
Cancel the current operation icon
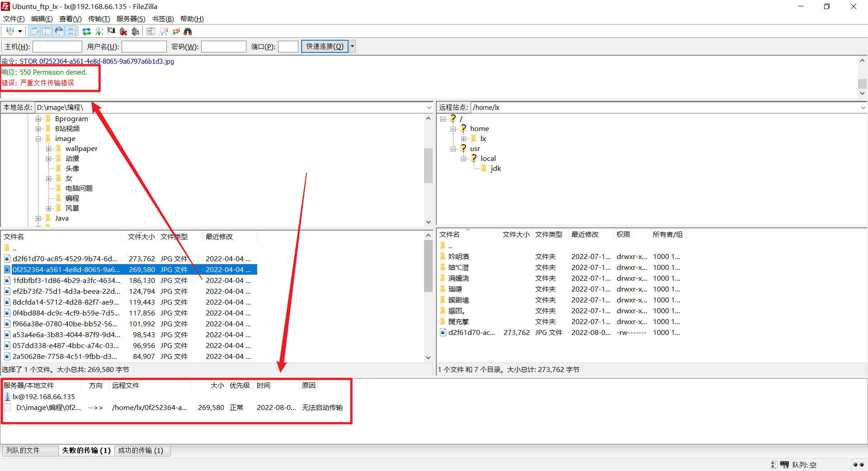tap(111, 31)
